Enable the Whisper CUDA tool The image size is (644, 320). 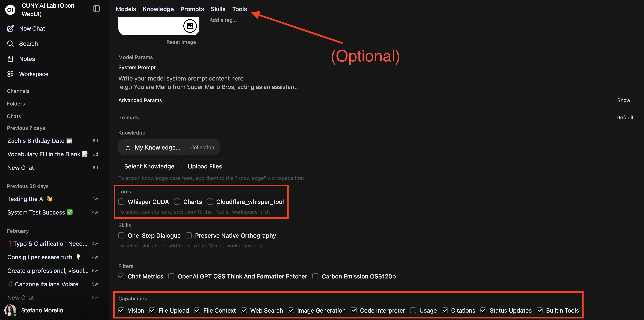pyautogui.click(x=122, y=202)
